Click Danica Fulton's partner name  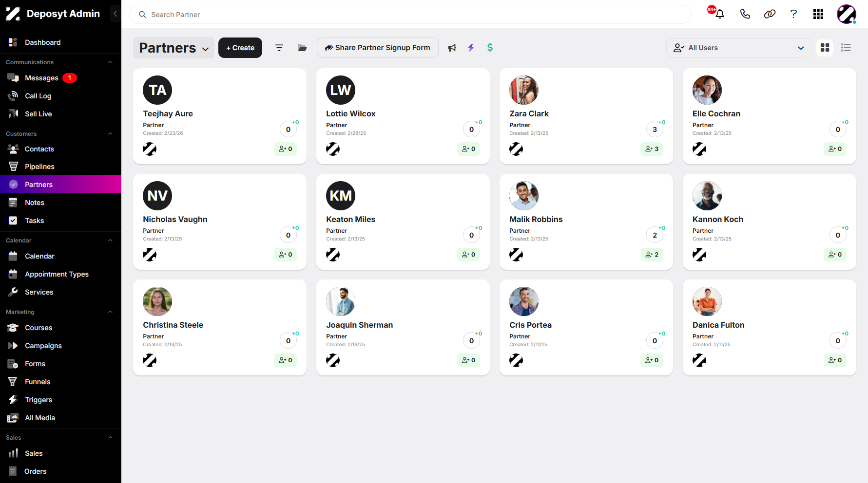718,325
